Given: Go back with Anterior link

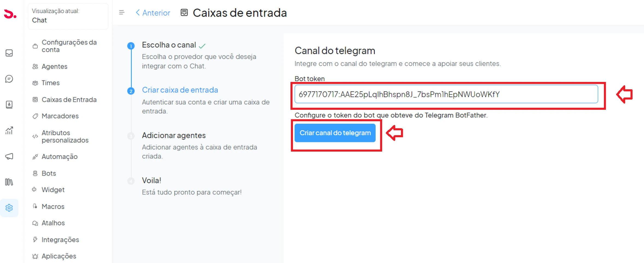Looking at the screenshot, I should (x=153, y=13).
